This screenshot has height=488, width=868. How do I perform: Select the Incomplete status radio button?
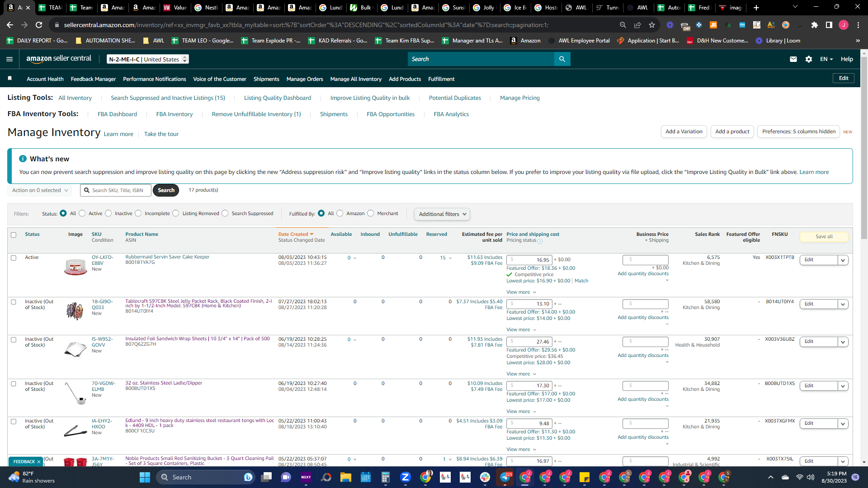click(x=138, y=213)
